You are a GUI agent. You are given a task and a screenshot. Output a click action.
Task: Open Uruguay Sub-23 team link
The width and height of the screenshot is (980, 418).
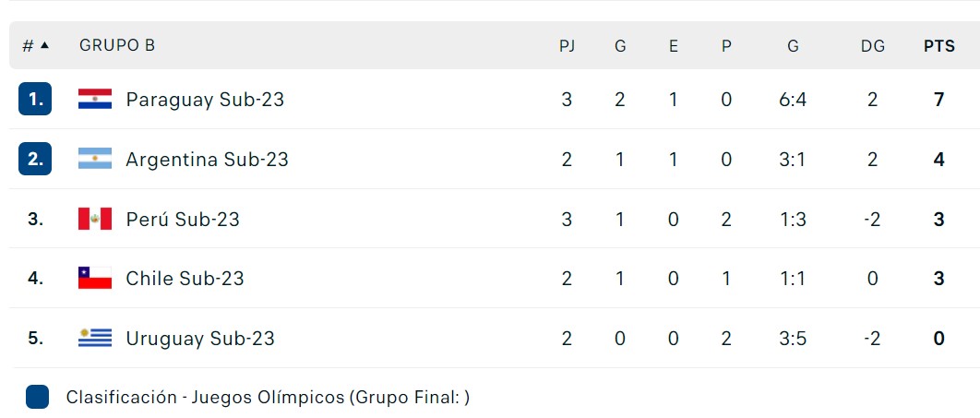pos(200,339)
